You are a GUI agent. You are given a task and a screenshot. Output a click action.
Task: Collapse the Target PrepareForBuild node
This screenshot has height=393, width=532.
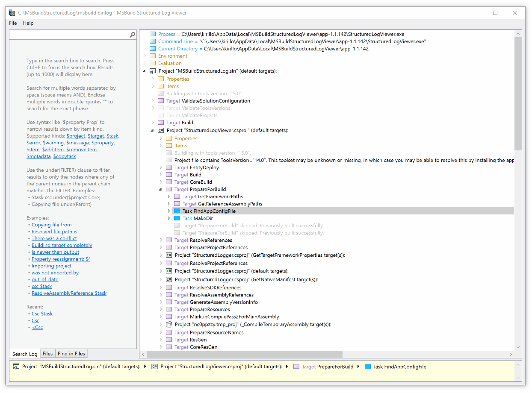point(161,189)
